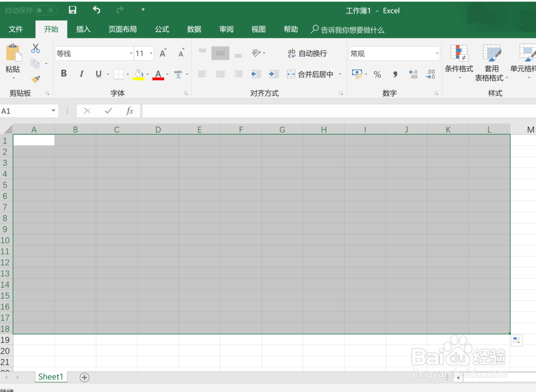Click the cell Borders icon
Viewport: 536px width, 392px height.
(118, 74)
